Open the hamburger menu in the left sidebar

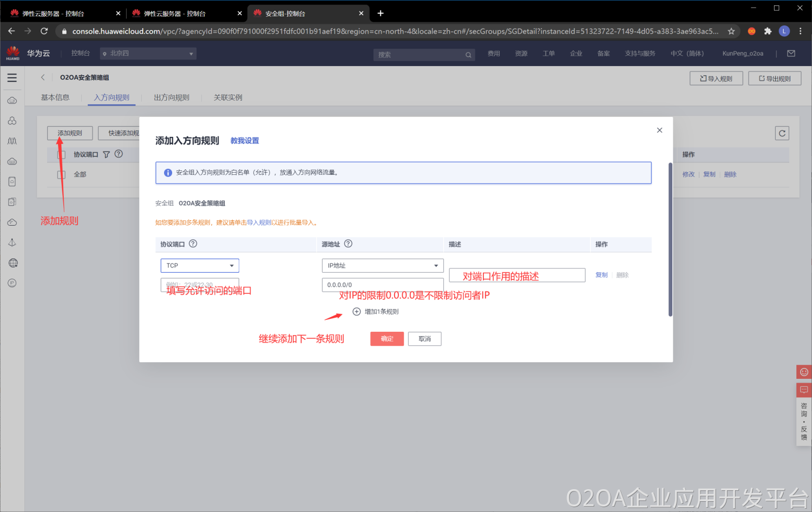(x=12, y=78)
